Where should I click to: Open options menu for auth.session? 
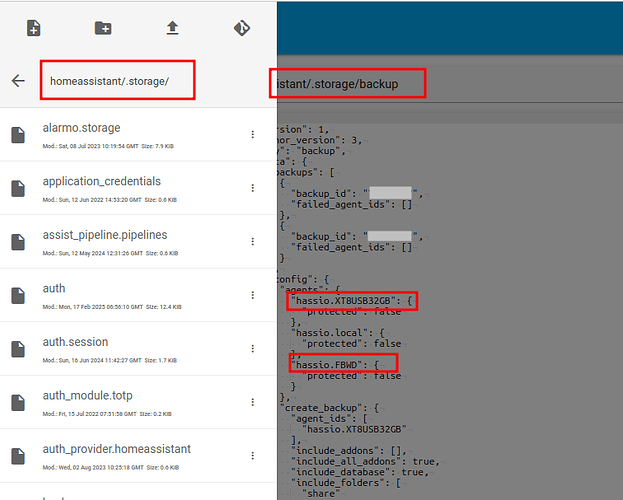point(253,349)
